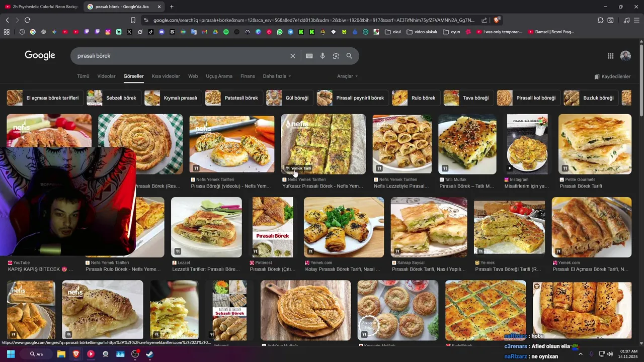Open the Google account avatar

coord(625,56)
